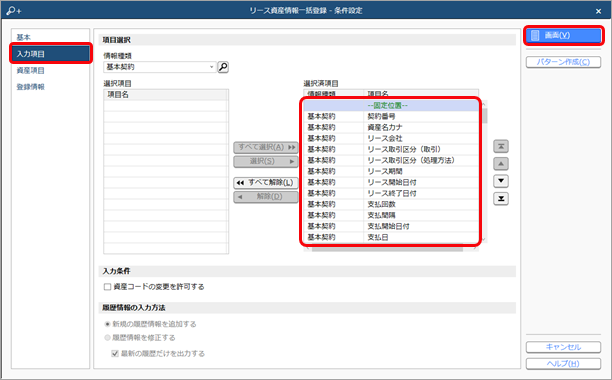Move selected item down one row
Screen dimensions: 612x380
click(x=501, y=181)
